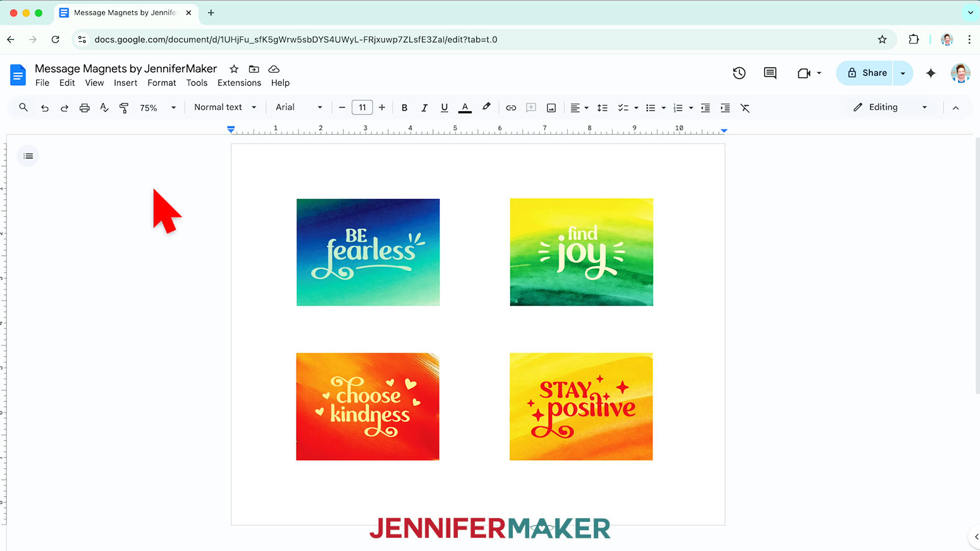The width and height of the screenshot is (980, 551).
Task: Run spelling and grammar check
Action: pyautogui.click(x=104, y=108)
